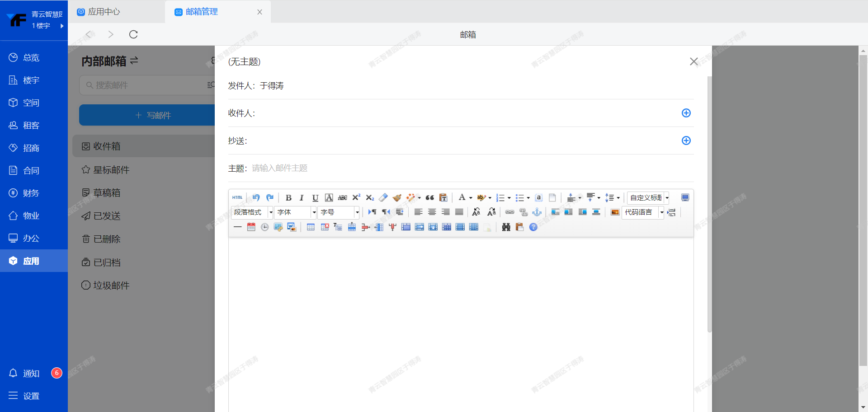Insert date using the calendar icon
This screenshot has width=868, height=412.
251,227
